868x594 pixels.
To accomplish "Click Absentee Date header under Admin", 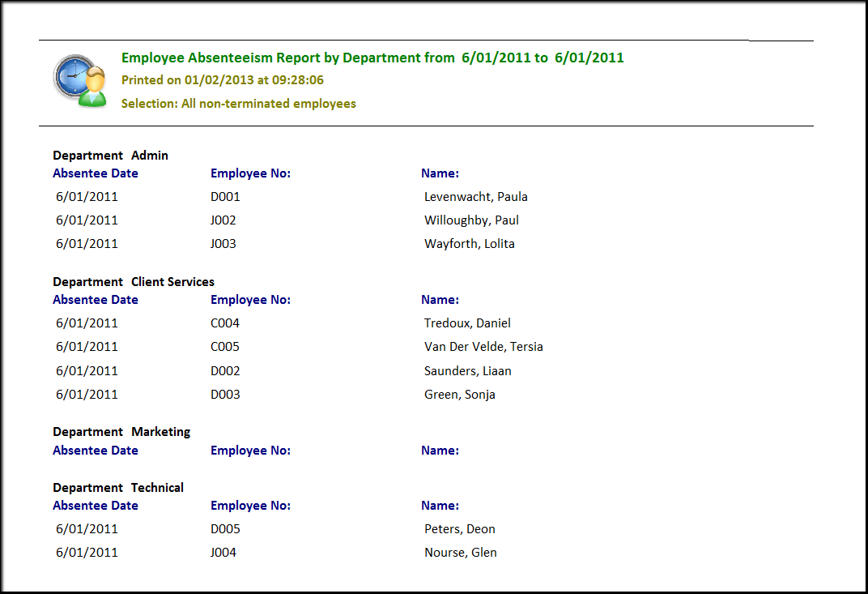I will (x=96, y=173).
